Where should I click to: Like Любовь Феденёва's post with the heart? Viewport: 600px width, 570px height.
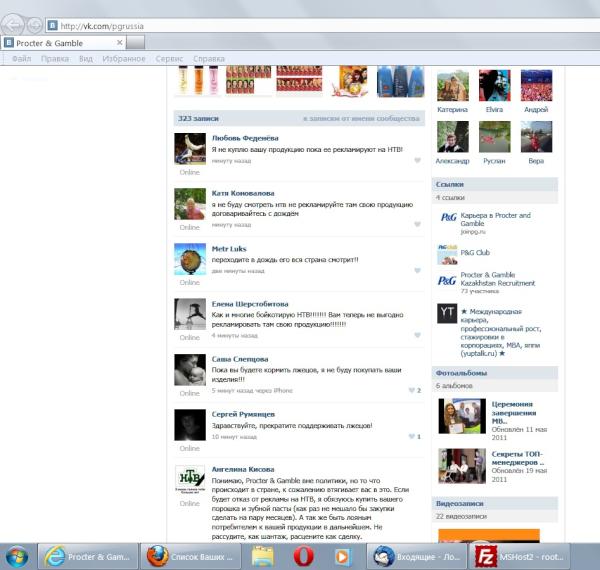click(x=417, y=160)
